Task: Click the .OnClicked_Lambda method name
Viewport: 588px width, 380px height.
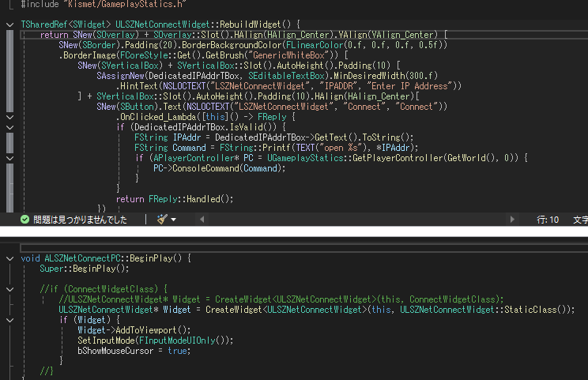Action: pos(156,117)
